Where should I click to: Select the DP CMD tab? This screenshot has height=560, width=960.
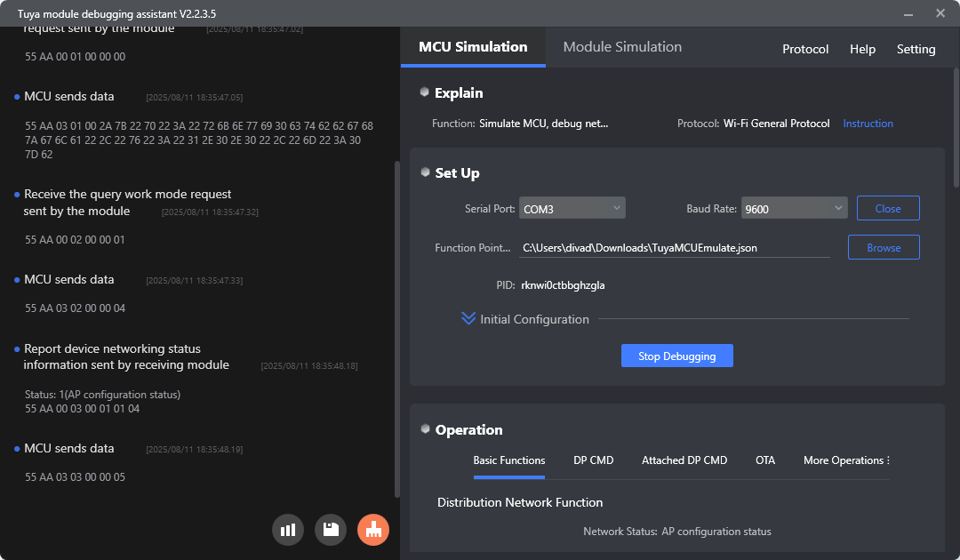tap(593, 460)
